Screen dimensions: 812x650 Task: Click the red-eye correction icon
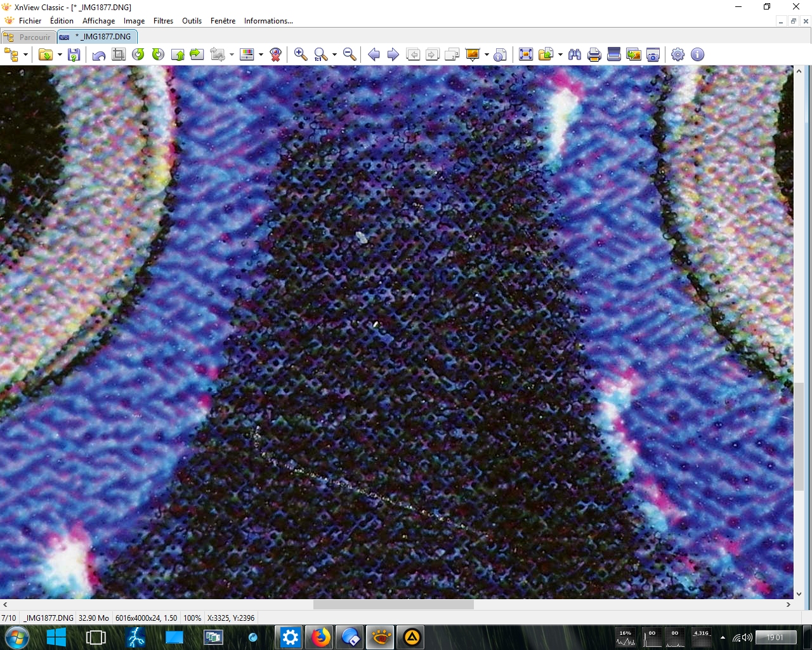click(x=275, y=55)
